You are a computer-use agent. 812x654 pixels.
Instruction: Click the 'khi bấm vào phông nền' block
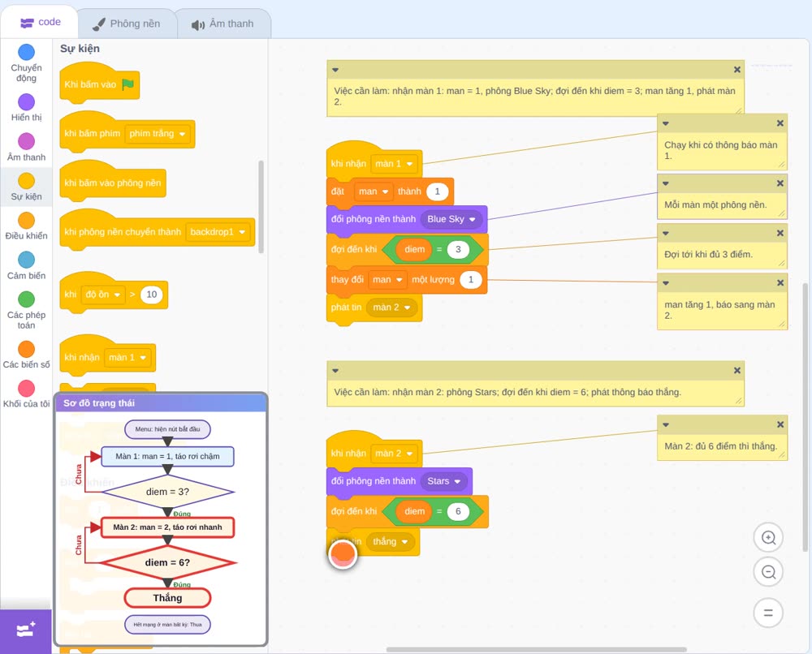click(113, 182)
